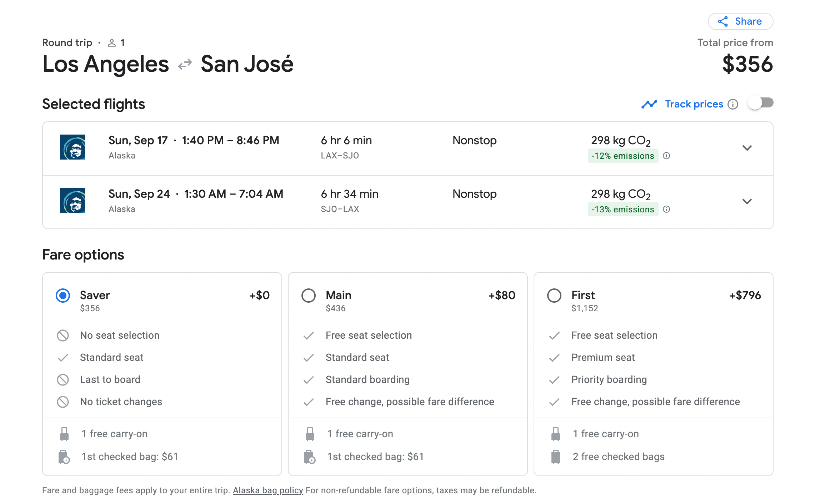Open the Alaska bag policy link
This screenshot has height=504, width=830.
point(268,490)
